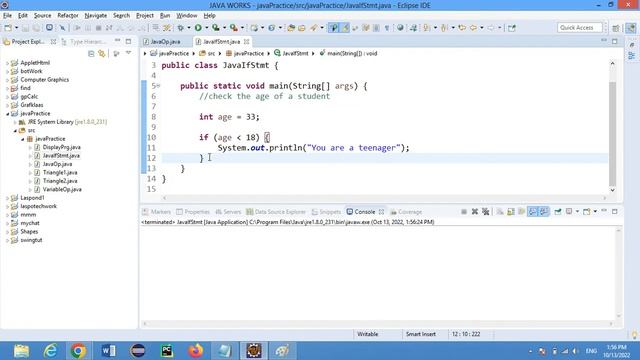Image resolution: width=640 pixels, height=360 pixels.
Task: Click the Save disk icon in toolbar
Action: pos(25,28)
